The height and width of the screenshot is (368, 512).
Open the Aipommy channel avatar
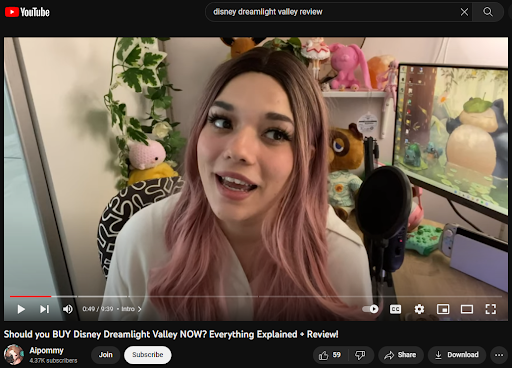pyautogui.click(x=14, y=355)
